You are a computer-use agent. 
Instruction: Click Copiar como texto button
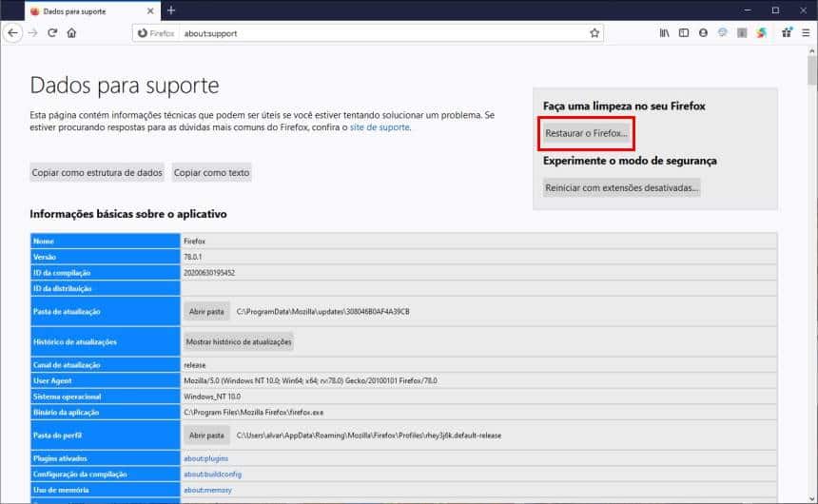211,173
